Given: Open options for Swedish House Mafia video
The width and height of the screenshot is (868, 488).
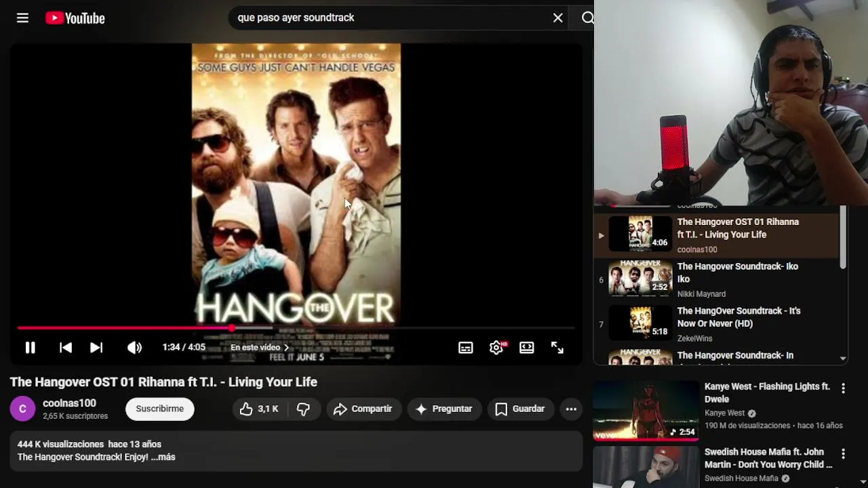Looking at the screenshot, I should coord(843,453).
